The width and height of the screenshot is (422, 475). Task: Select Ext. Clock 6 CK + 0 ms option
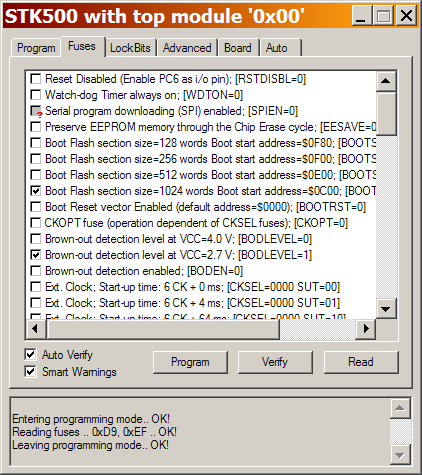pos(35,287)
